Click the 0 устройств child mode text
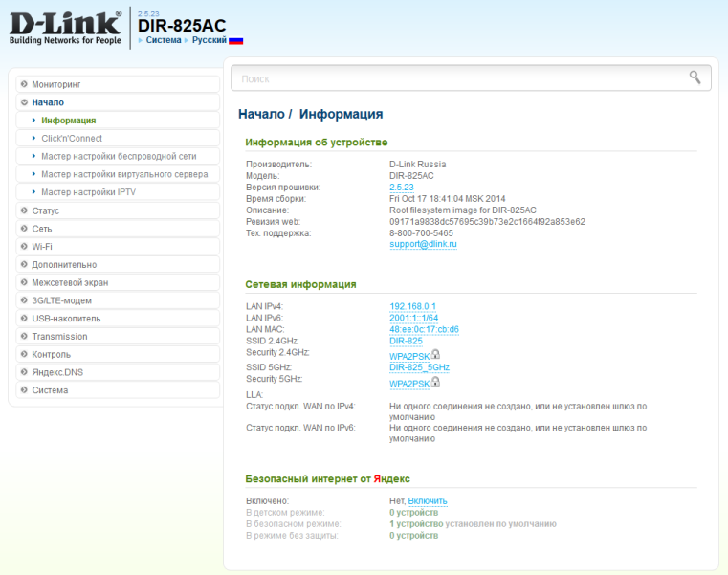 413,513
